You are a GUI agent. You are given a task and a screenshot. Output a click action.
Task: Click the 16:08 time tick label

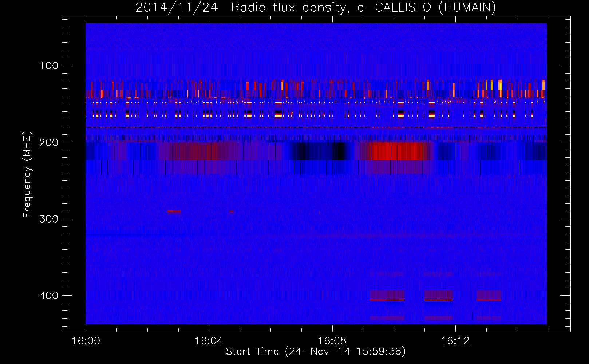click(x=332, y=341)
